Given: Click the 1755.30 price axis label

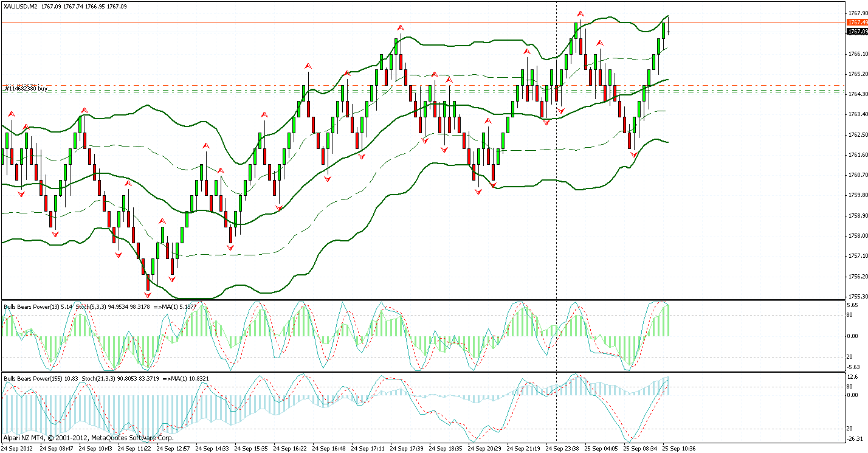Looking at the screenshot, I should [858, 297].
